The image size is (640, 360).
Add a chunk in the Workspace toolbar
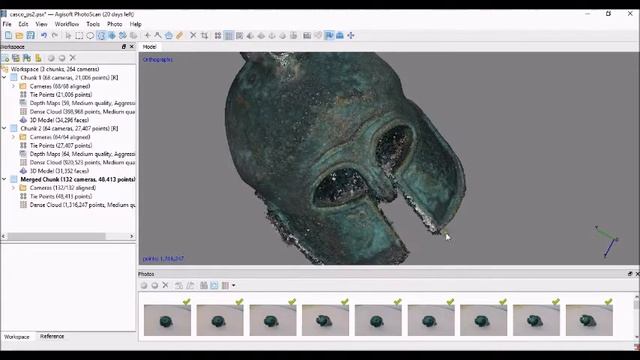coord(5,58)
